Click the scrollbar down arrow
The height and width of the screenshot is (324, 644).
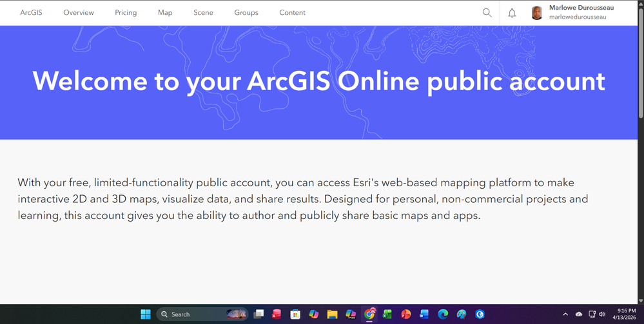click(x=641, y=301)
